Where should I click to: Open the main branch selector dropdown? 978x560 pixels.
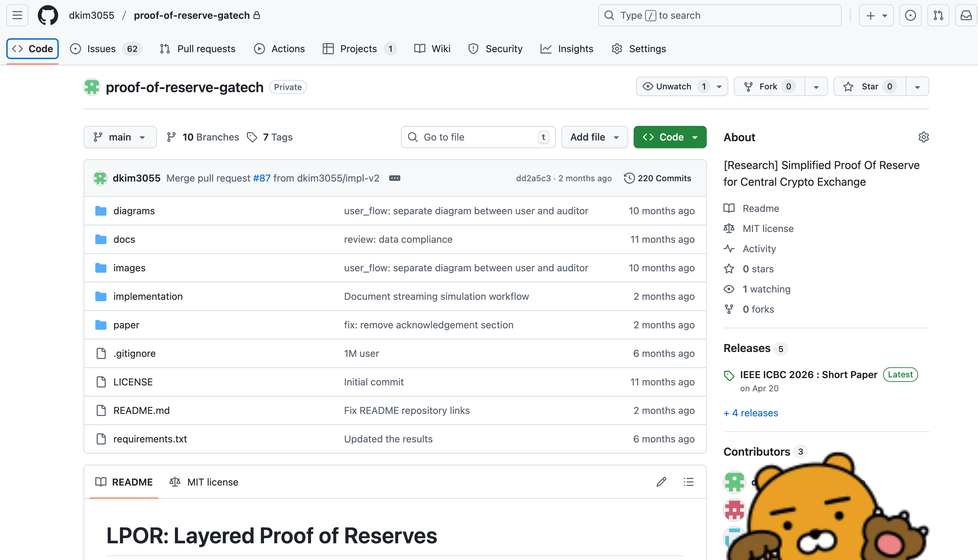[x=120, y=137]
